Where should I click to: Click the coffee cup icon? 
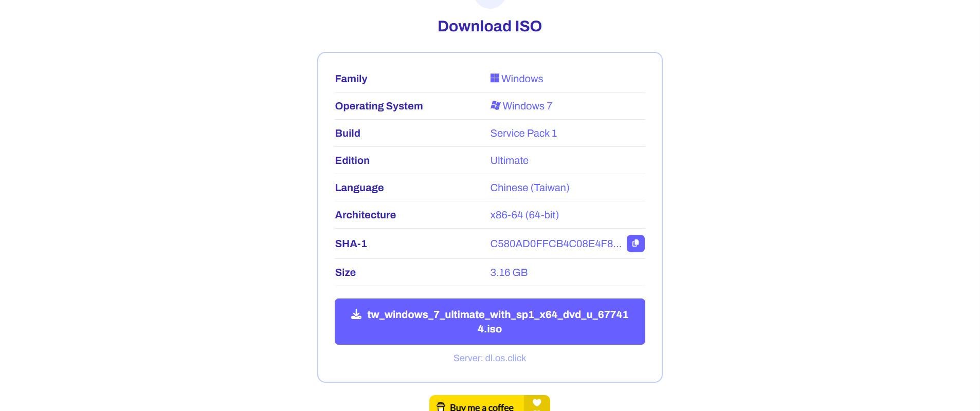tap(441, 407)
